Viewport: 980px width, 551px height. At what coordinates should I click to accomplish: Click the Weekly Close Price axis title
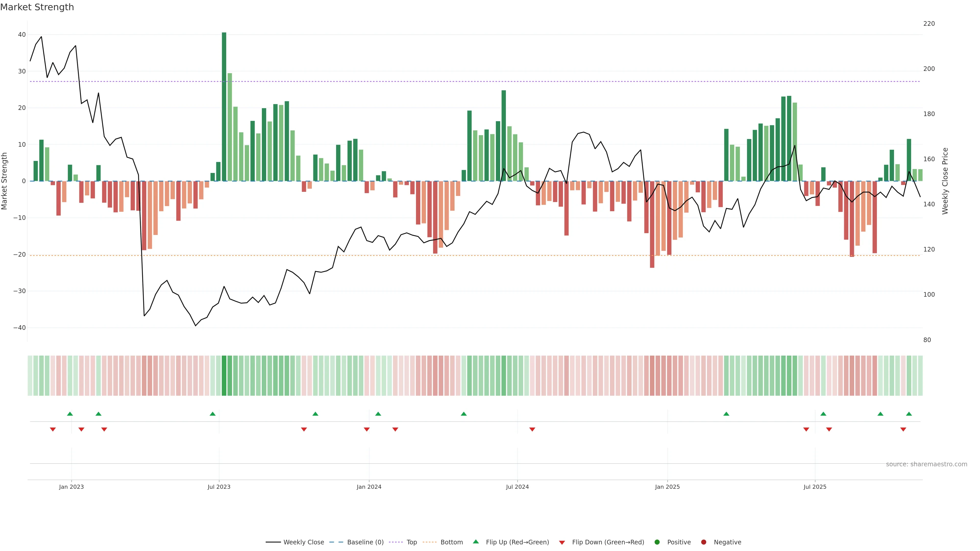coord(945,181)
